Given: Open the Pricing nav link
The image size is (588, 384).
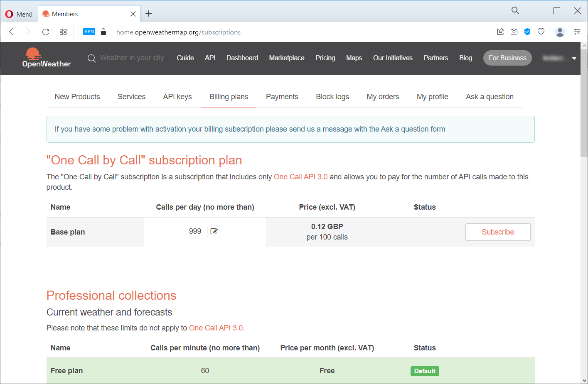Looking at the screenshot, I should [x=325, y=58].
